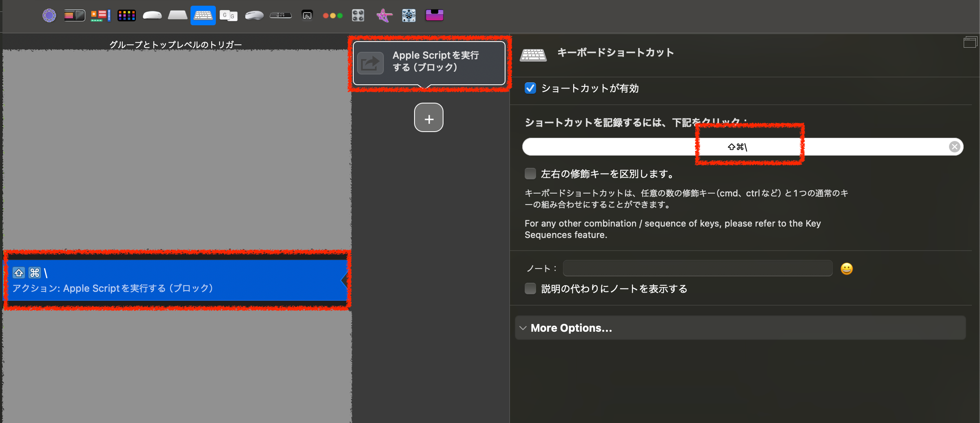Image resolution: width=980 pixels, height=423 pixels.
Task: Check 説明の代わりにノートを表示する option
Action: pyautogui.click(x=530, y=289)
